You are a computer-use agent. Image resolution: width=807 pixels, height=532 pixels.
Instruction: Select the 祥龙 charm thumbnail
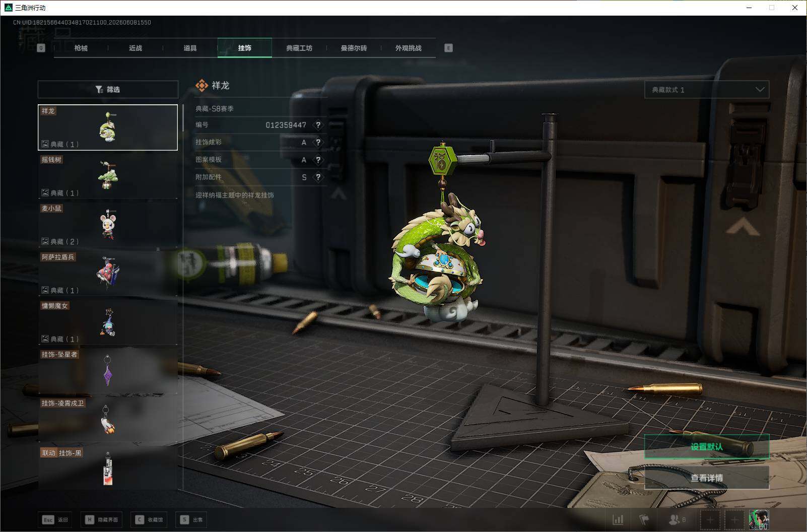tap(108, 127)
